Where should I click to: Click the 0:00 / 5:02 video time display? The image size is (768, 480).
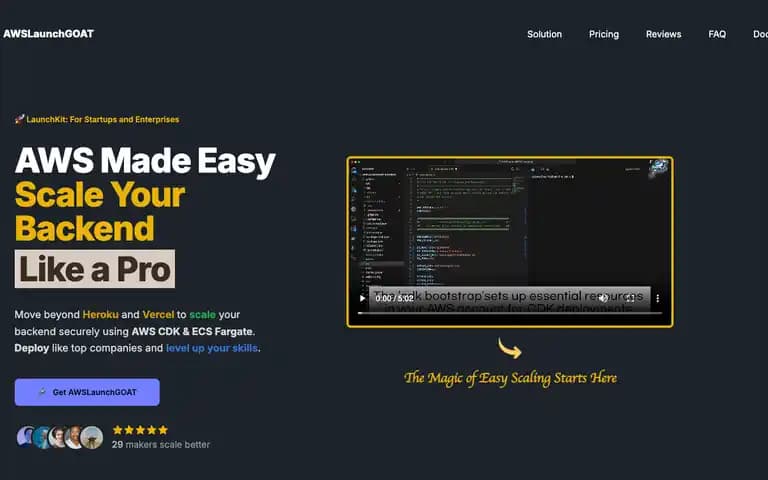395,298
